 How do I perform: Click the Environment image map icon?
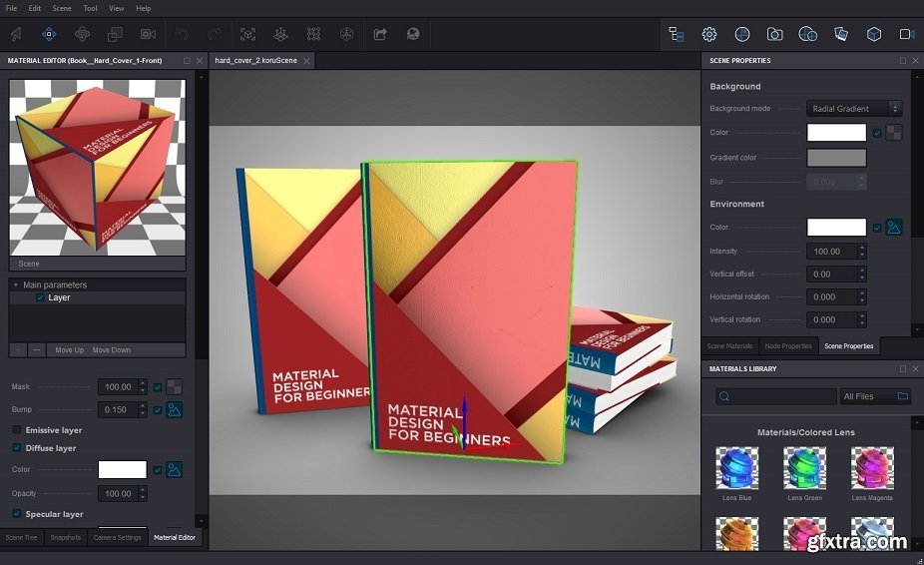tap(894, 228)
